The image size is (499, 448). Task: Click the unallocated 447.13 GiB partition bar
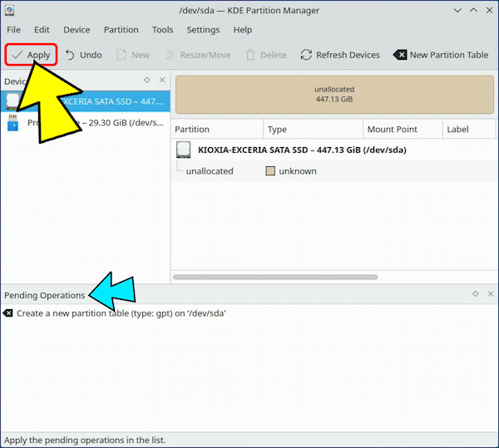point(333,93)
